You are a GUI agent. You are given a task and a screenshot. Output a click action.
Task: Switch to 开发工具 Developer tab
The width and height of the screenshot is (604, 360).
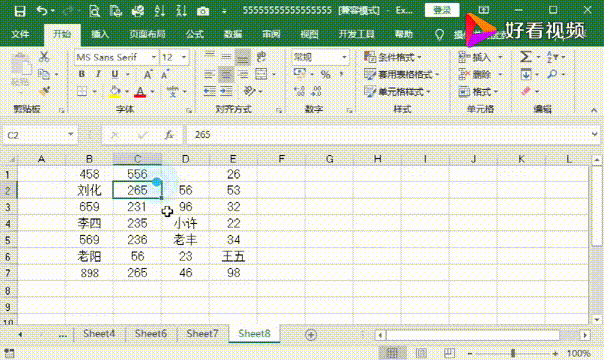coord(356,34)
